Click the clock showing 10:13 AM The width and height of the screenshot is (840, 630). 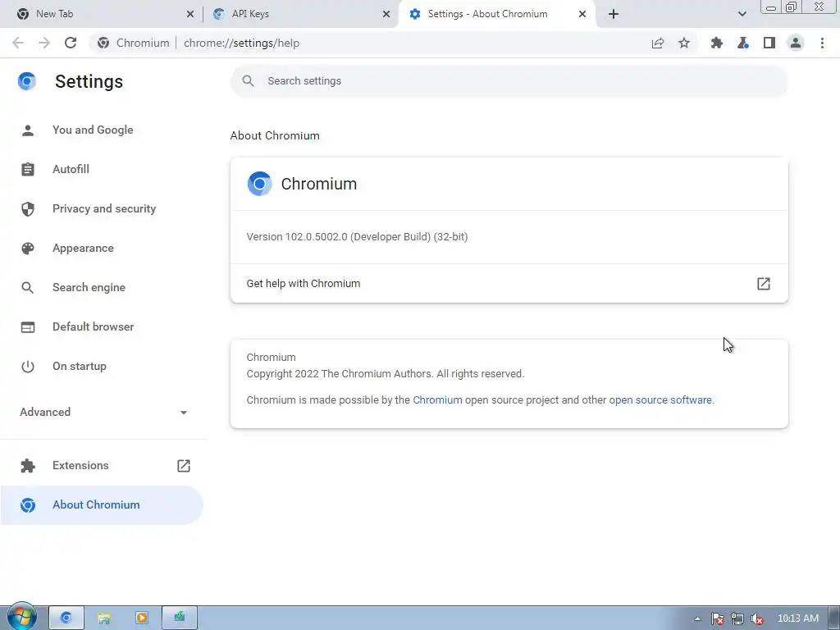pos(797,619)
